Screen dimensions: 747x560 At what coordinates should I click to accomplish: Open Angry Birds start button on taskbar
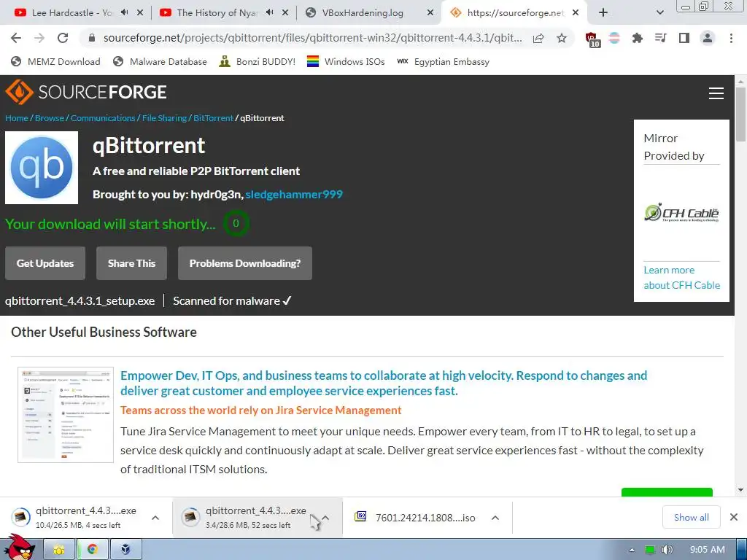(x=20, y=548)
